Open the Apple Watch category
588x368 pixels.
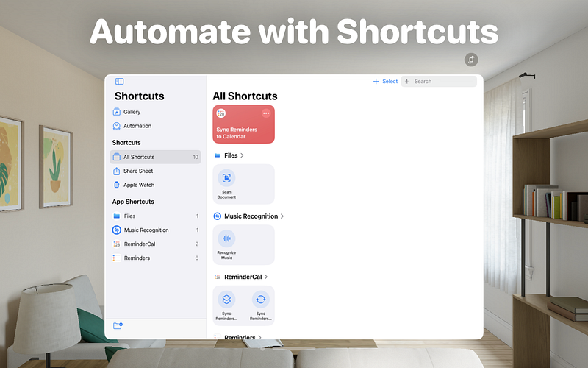coord(155,185)
